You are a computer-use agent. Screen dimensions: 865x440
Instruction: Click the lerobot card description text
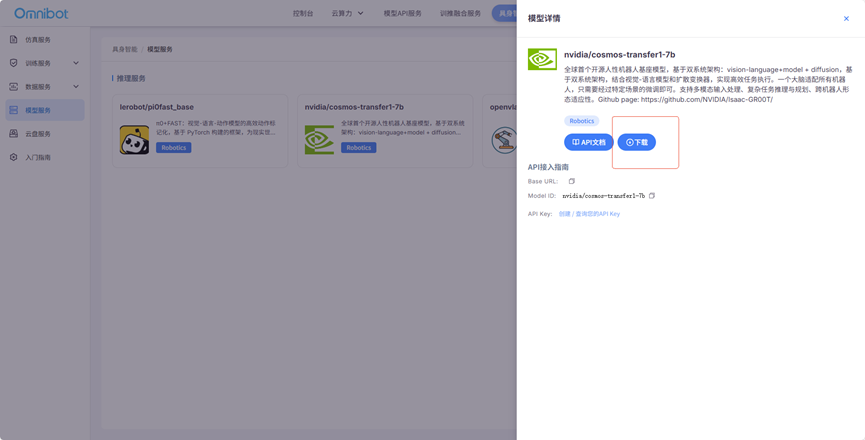pos(216,128)
